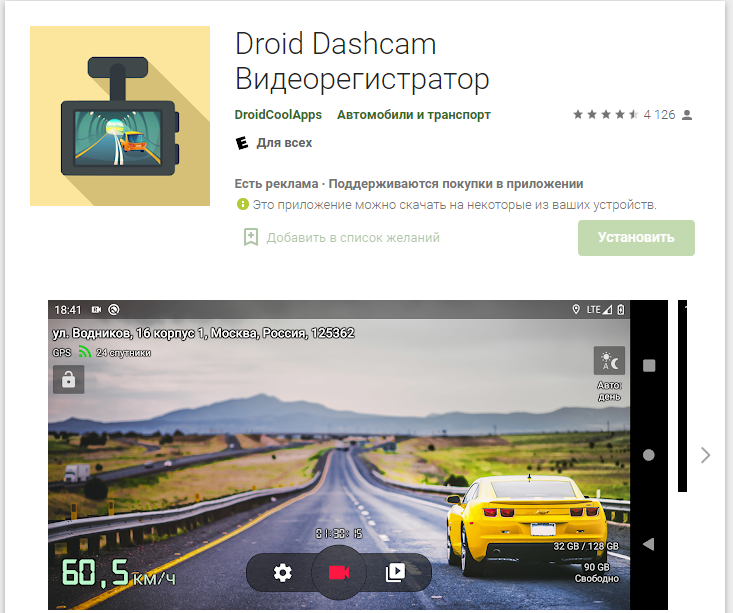Screen dimensions: 733x613
Task: Click the green GPS signal icon
Action: tap(84, 352)
